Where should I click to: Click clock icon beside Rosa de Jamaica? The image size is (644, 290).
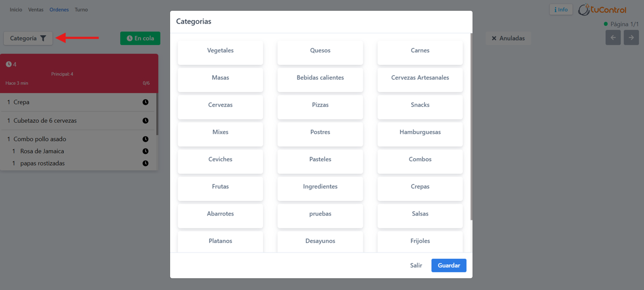[x=145, y=151]
